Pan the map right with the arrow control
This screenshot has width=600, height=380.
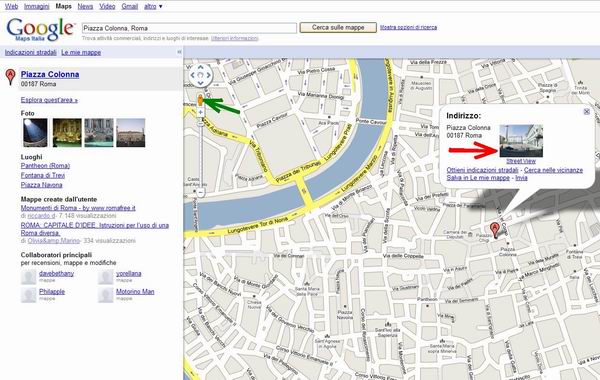pos(209,75)
